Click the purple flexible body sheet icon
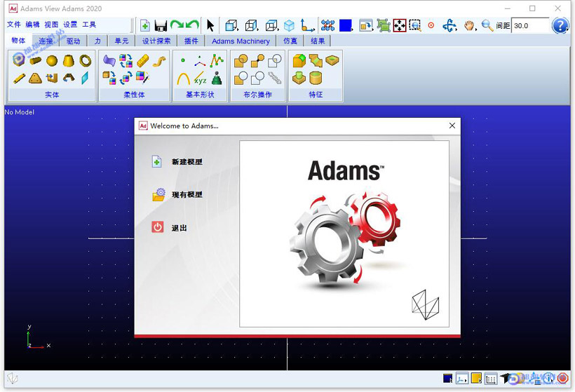Viewport: 575px width, 392px height. [109, 60]
